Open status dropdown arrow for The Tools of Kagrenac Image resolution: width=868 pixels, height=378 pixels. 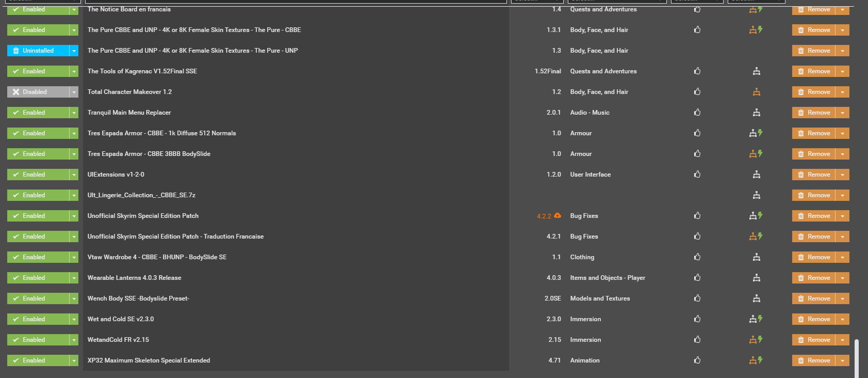click(x=74, y=71)
